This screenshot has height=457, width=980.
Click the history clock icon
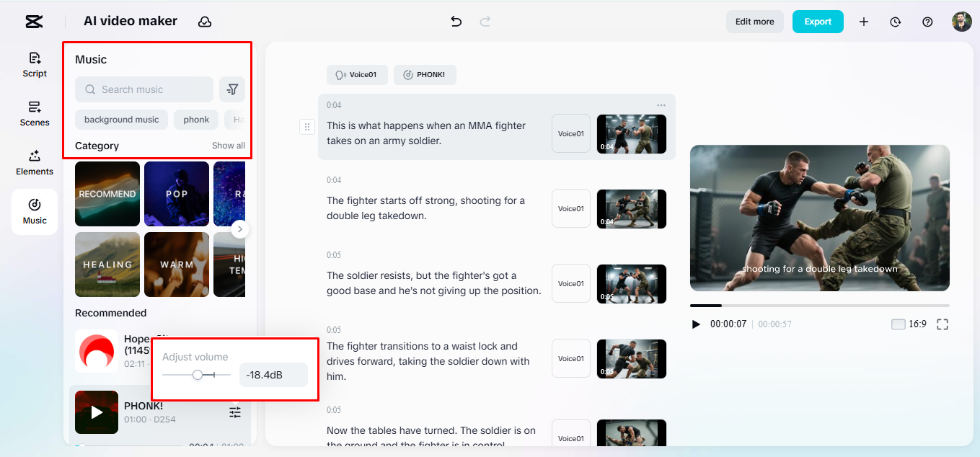pyautogui.click(x=895, y=22)
